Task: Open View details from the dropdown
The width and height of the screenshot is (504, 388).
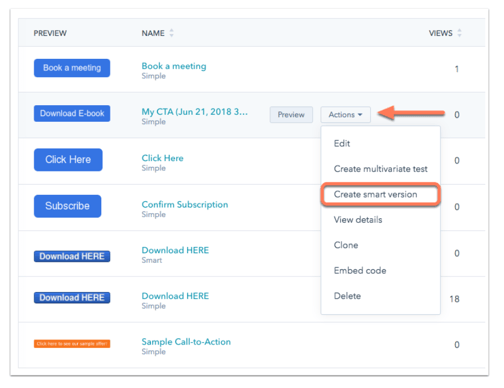Action: (x=358, y=220)
